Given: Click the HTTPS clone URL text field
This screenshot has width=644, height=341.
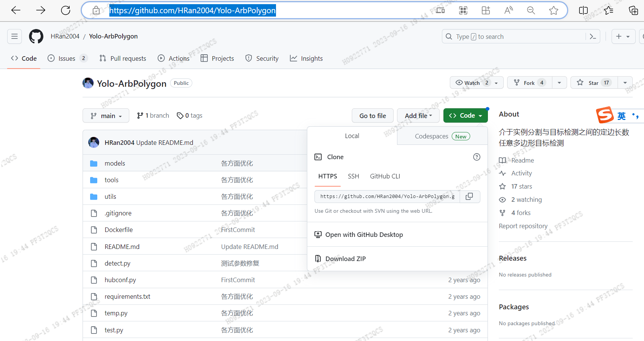Looking at the screenshot, I should pos(387,197).
